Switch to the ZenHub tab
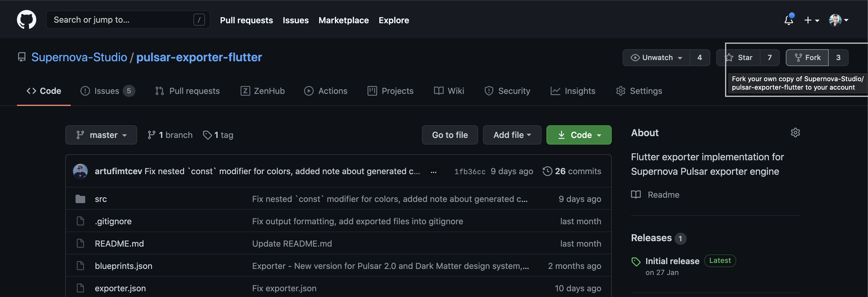Viewport: 868px width, 297px height. [x=263, y=91]
